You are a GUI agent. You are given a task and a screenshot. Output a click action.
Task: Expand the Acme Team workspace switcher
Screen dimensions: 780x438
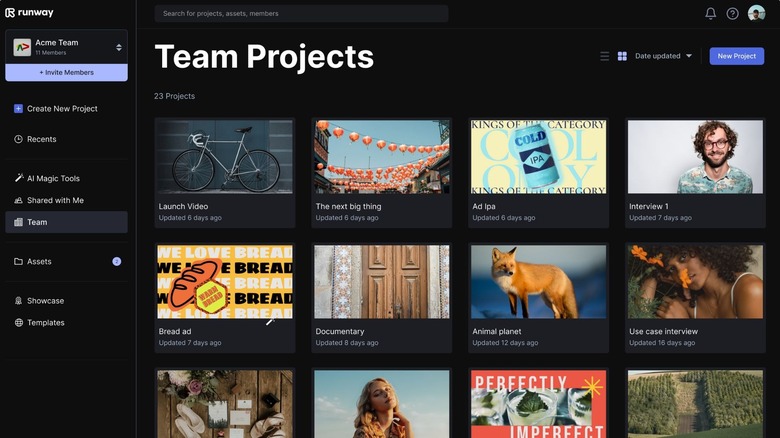(x=119, y=47)
